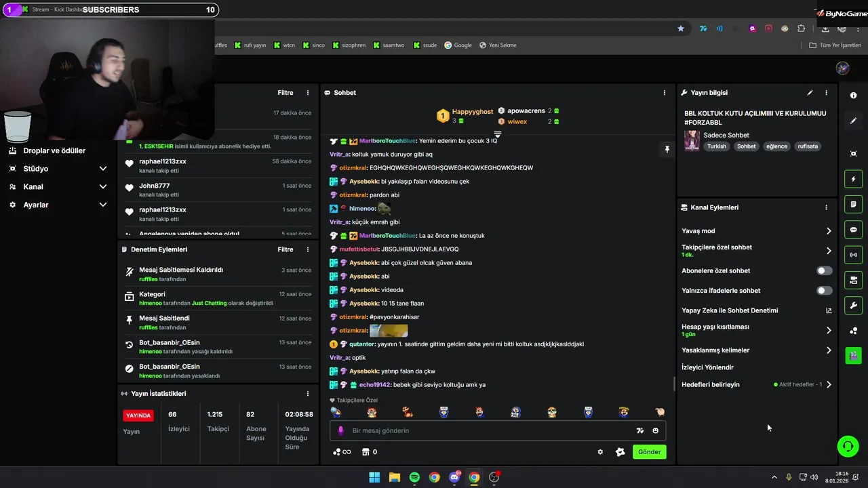The image size is (868, 488).
Task: Open the Google bookmark
Action: click(x=458, y=45)
